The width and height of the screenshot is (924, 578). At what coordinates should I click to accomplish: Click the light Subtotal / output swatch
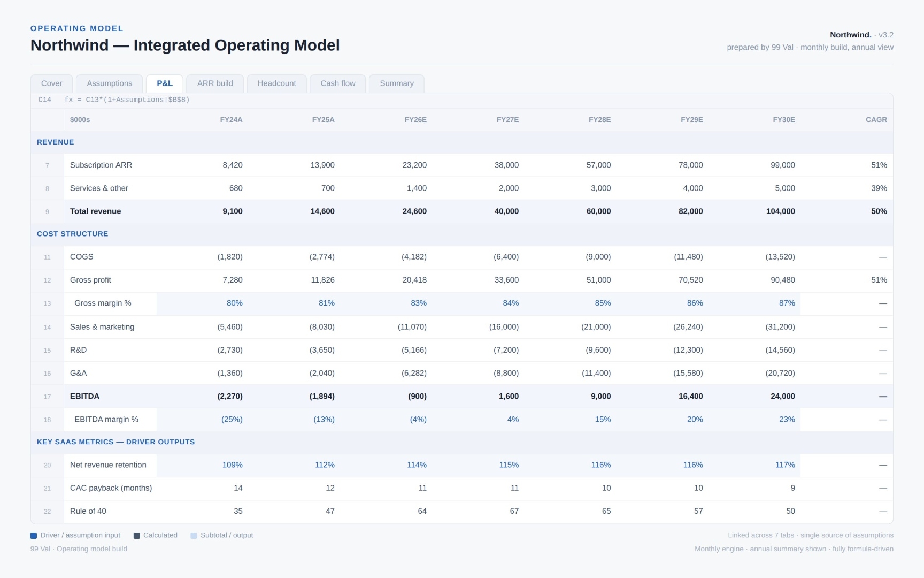coord(194,536)
